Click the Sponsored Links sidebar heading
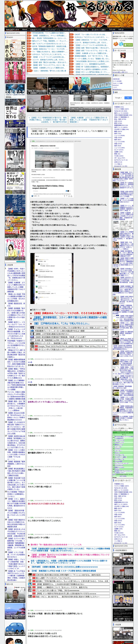Image resolution: width=138 pixels, height=644 pixels. pyautogui.click(x=13, y=33)
